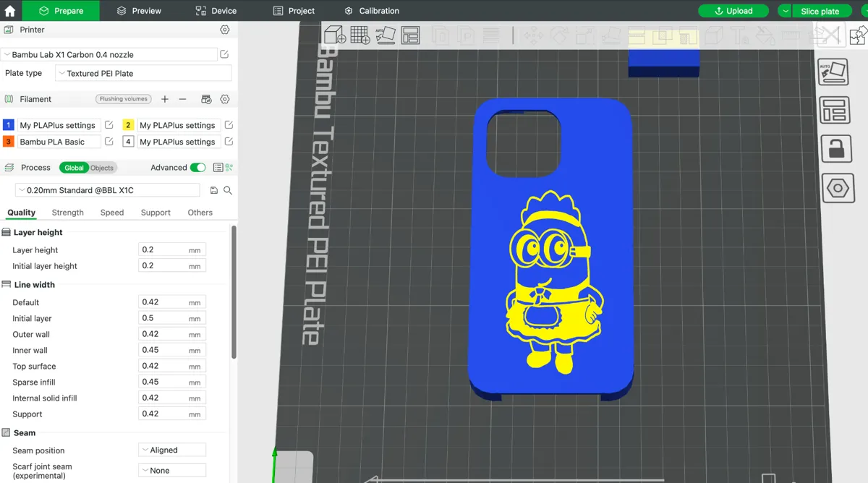Click the AMS sync filament icon
This screenshot has height=483, width=868.
tap(206, 99)
